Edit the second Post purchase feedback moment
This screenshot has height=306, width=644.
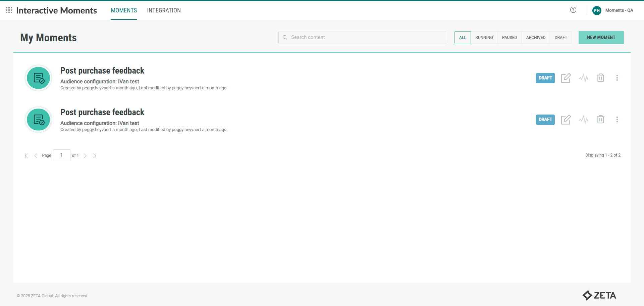(566, 120)
